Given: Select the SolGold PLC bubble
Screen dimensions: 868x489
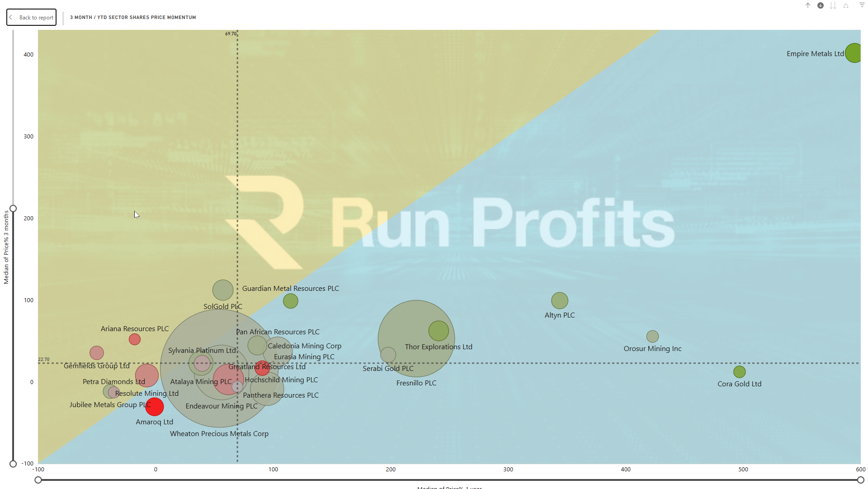Looking at the screenshot, I should (223, 290).
